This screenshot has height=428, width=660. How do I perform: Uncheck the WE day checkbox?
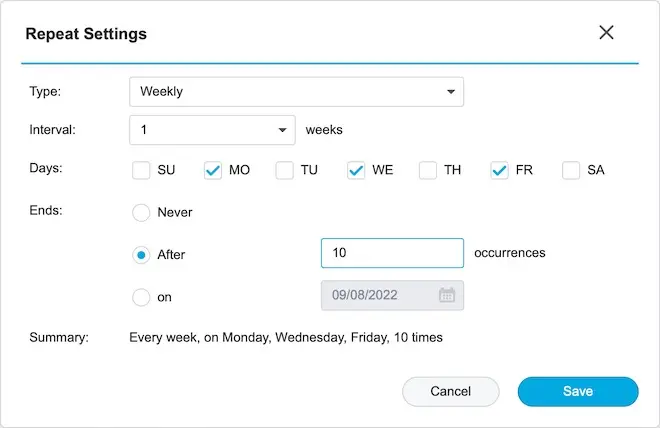point(356,171)
